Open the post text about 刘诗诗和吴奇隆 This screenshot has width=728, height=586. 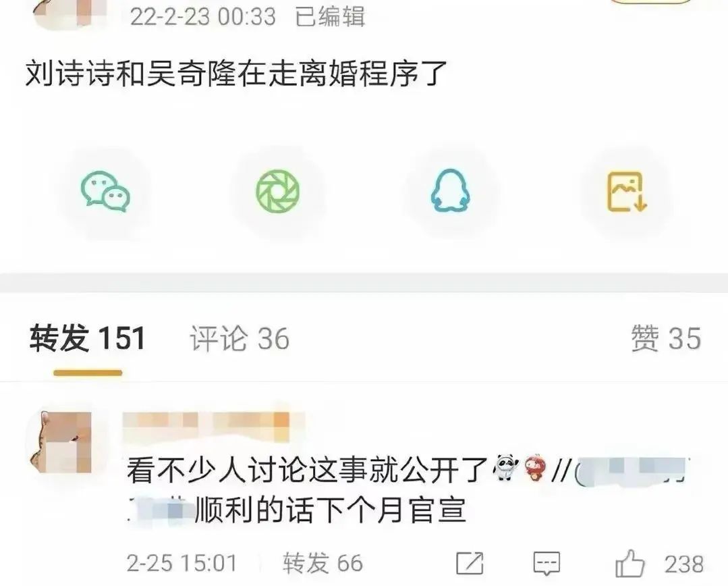click(236, 74)
